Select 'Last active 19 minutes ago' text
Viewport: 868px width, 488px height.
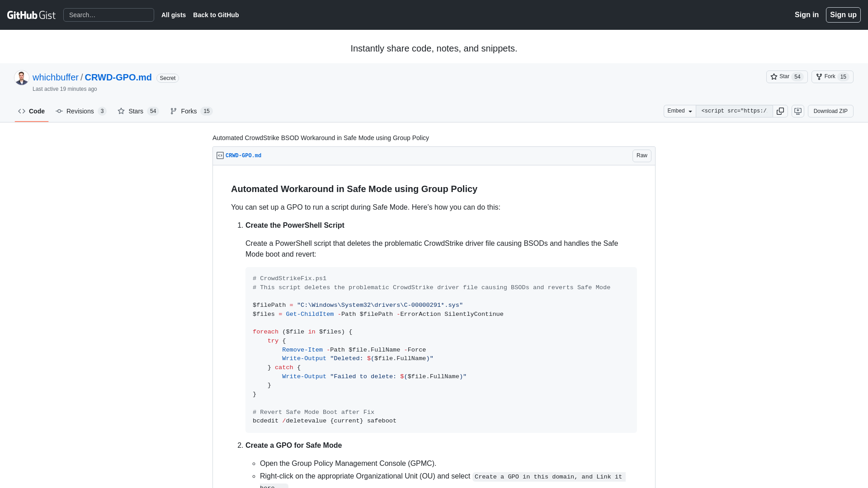[65, 89]
